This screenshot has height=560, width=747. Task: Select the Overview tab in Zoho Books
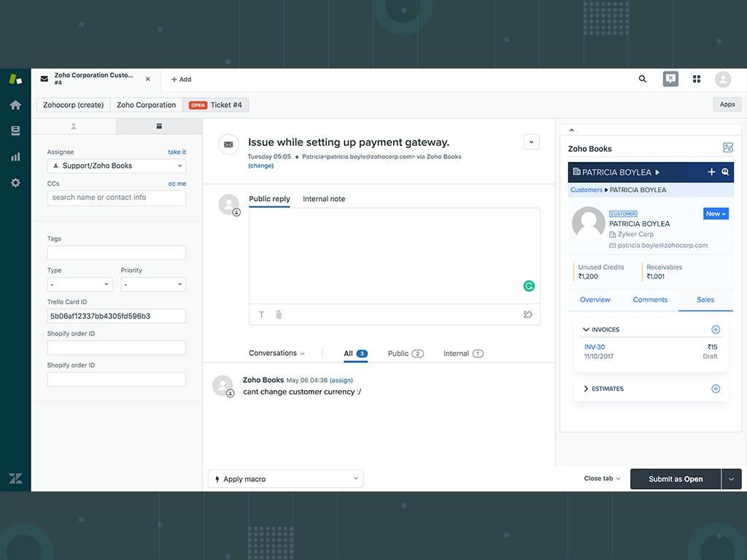click(x=595, y=300)
